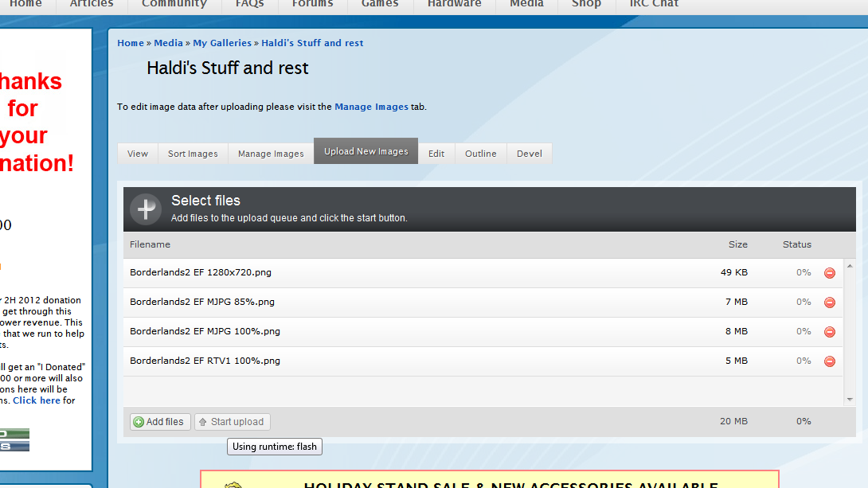Viewport: 868px width, 488px height.
Task: Follow the Click here donation link
Action: (x=37, y=400)
